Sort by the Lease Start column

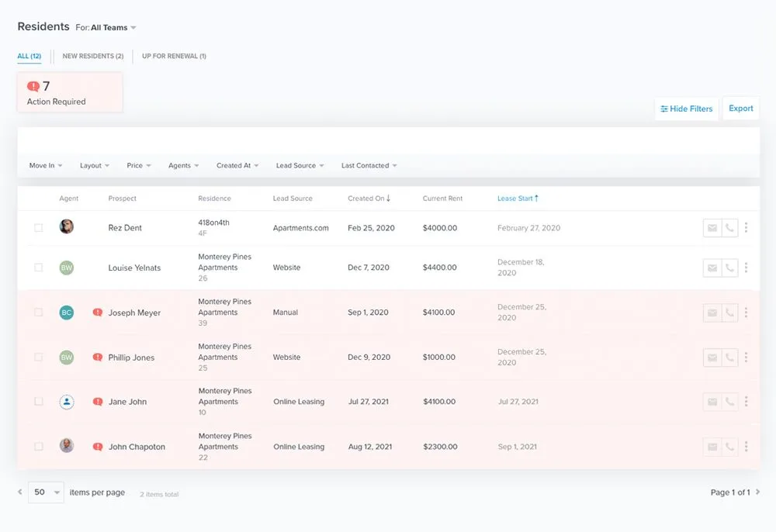(518, 198)
